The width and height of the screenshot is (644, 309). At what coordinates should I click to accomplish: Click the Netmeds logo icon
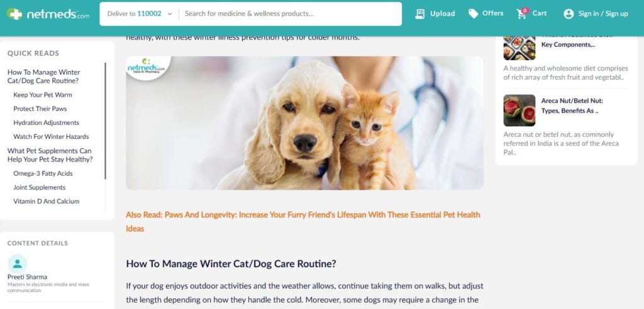(14, 14)
